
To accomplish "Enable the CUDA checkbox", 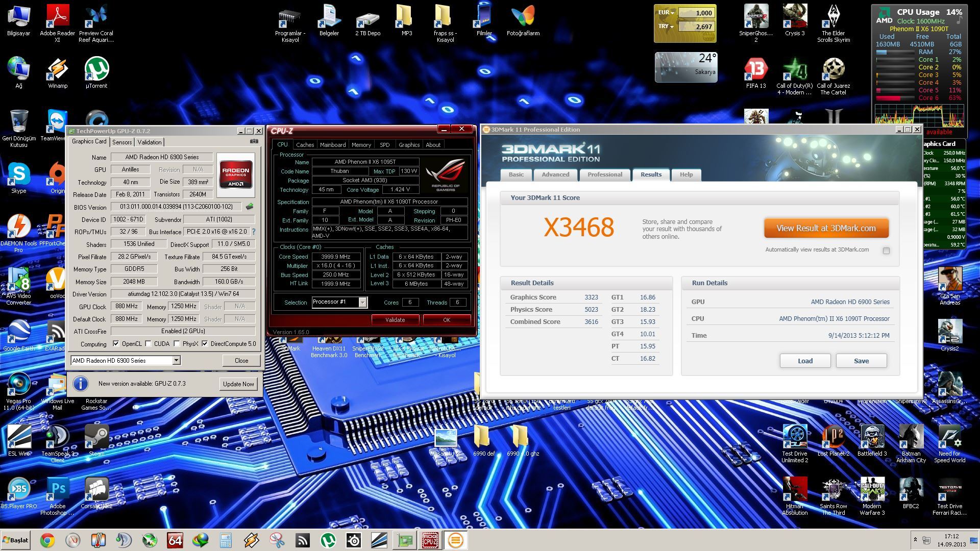I will pos(149,344).
